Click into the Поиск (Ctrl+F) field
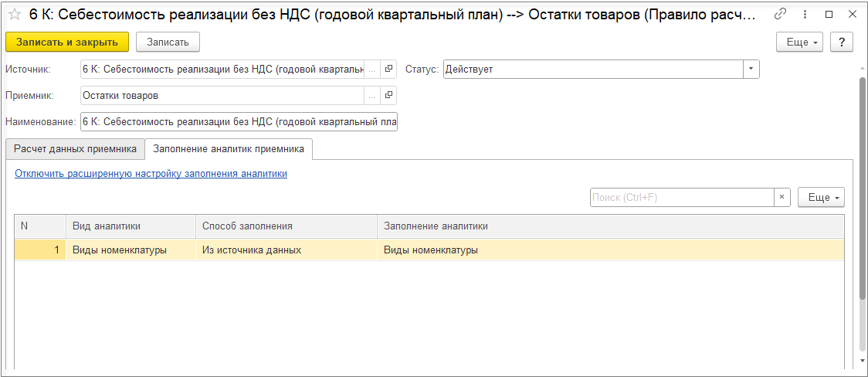This screenshot has height=377, width=868. (x=681, y=197)
